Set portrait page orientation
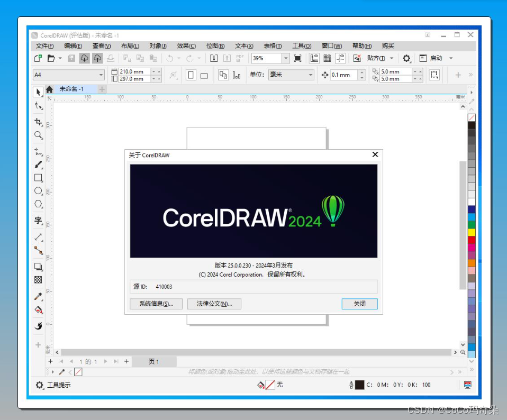Viewport: 507px width, 420px height. (191, 75)
